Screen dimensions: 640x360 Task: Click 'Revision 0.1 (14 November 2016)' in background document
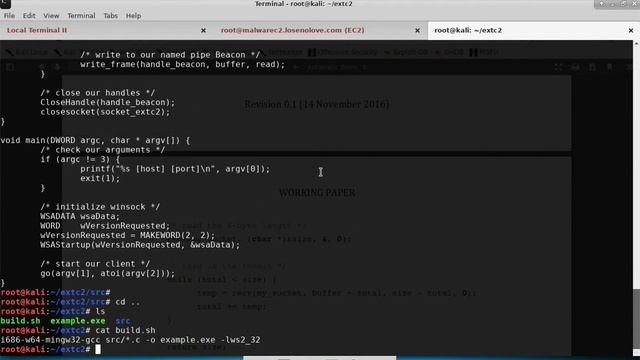click(317, 104)
